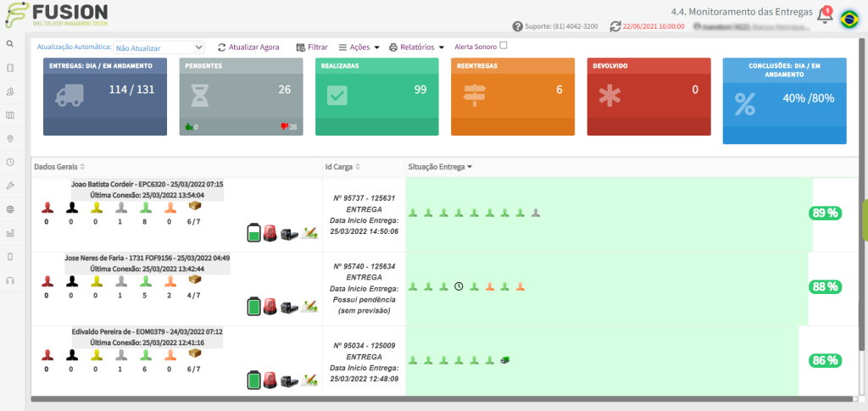Expand the Ações dropdown menu
The height and width of the screenshot is (411, 868).
[359, 47]
